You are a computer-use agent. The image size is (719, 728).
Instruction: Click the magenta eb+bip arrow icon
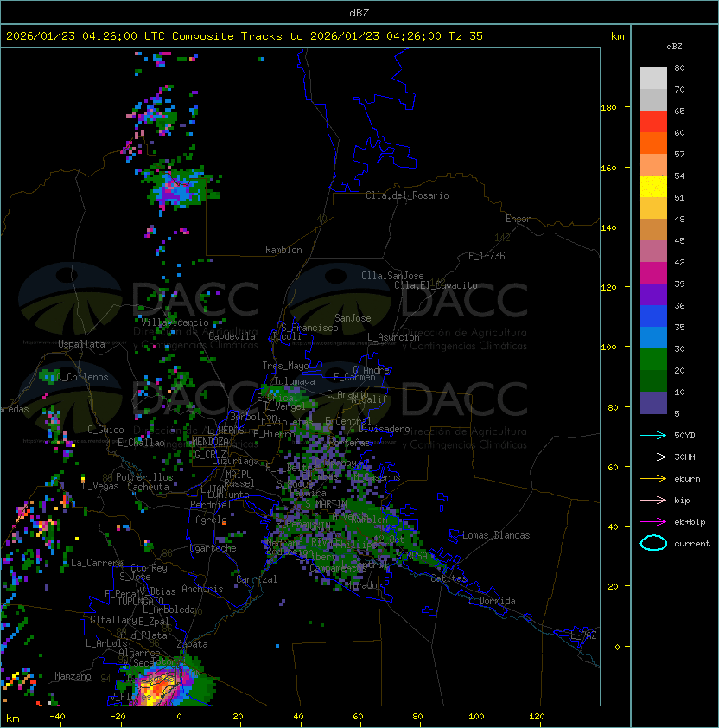click(x=653, y=522)
